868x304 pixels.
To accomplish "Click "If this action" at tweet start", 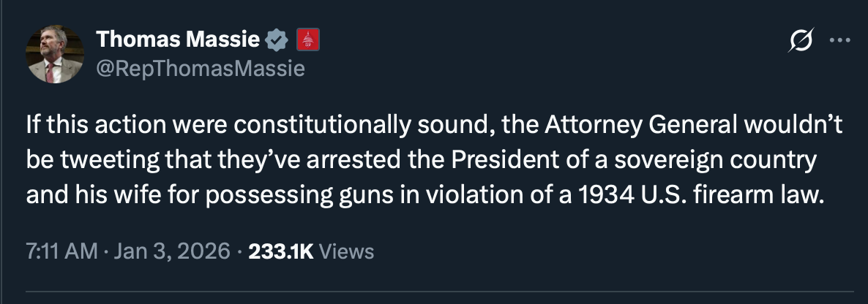I will (82, 124).
